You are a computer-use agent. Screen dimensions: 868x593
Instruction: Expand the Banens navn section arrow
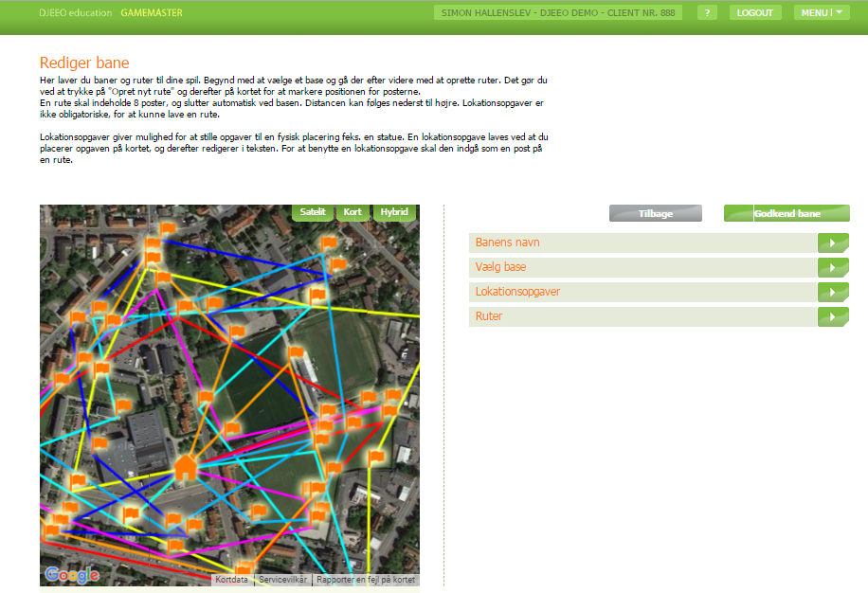click(x=833, y=243)
